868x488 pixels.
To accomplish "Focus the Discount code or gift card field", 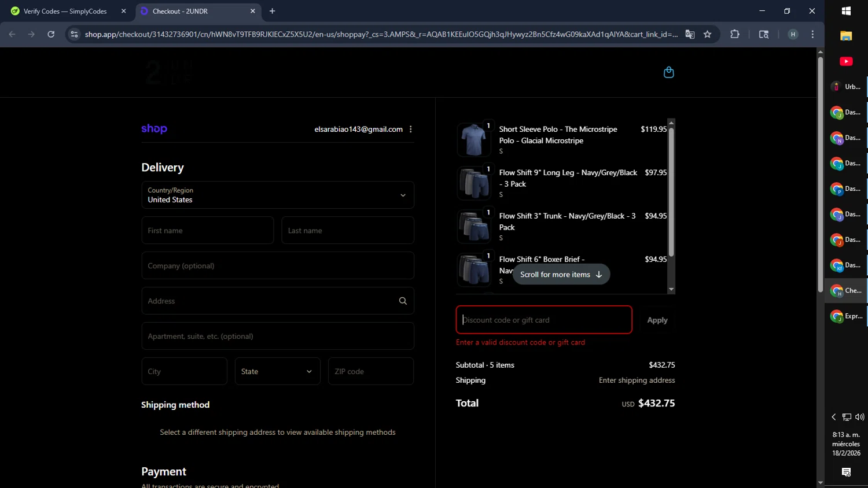I will [x=544, y=320].
